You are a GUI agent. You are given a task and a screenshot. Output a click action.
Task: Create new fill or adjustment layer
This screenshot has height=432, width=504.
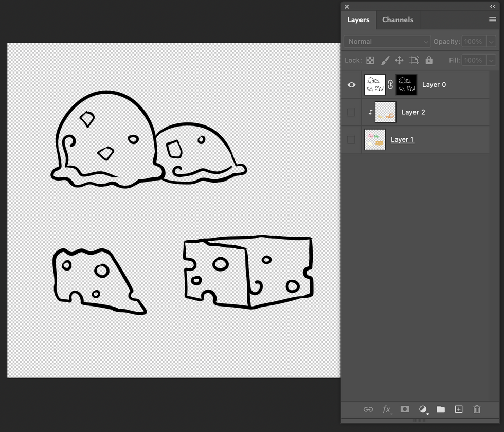coord(423,409)
